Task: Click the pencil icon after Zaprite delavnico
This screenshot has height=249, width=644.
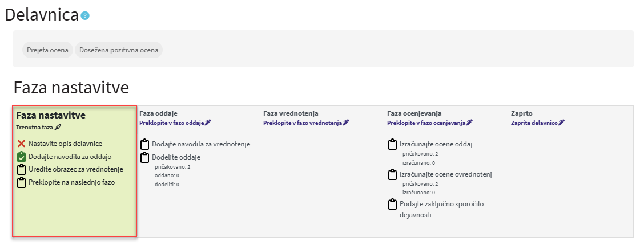Action: tap(561, 123)
